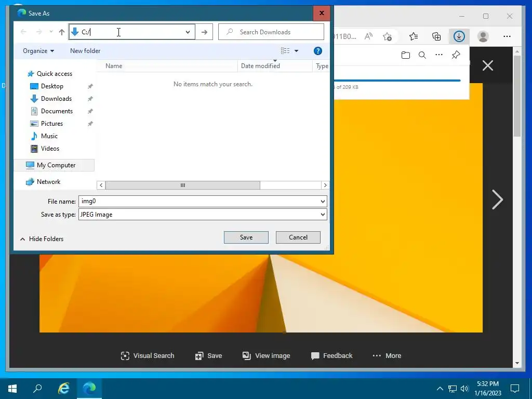
Task: Click the volume icon in system tray
Action: [464, 389]
